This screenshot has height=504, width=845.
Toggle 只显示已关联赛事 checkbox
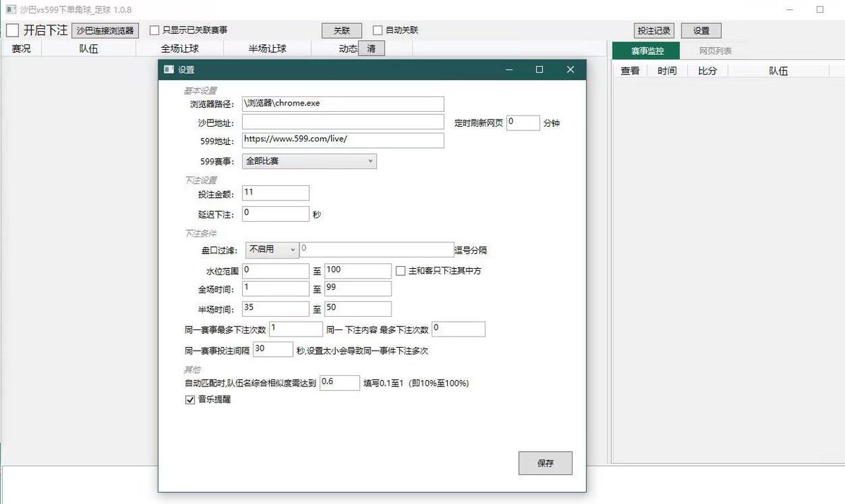[155, 30]
